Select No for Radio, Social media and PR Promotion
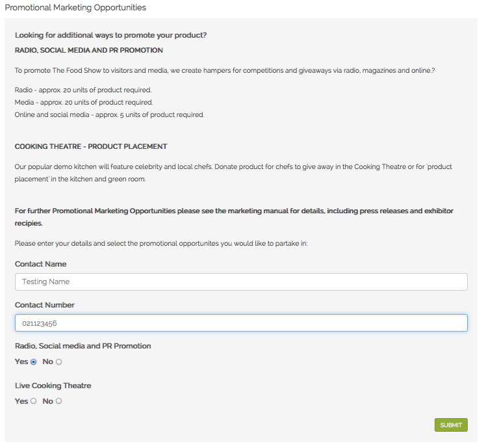This screenshot has width=484, height=448. tap(59, 362)
